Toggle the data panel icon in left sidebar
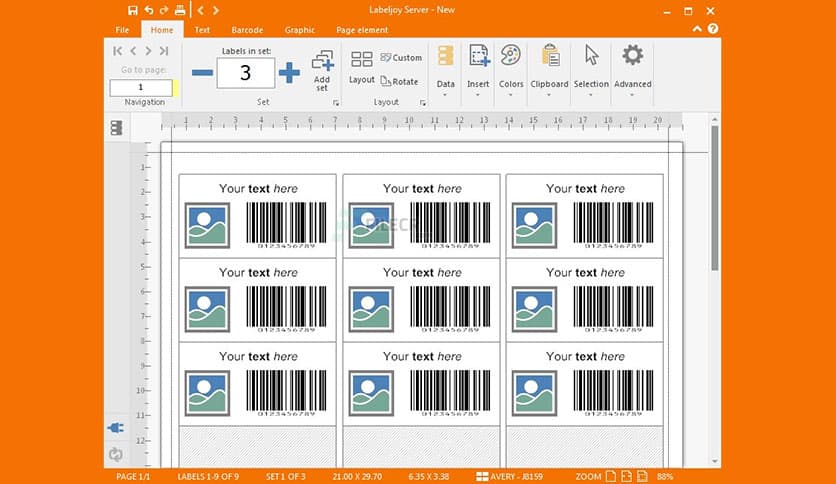Image resolution: width=836 pixels, height=484 pixels. click(116, 127)
